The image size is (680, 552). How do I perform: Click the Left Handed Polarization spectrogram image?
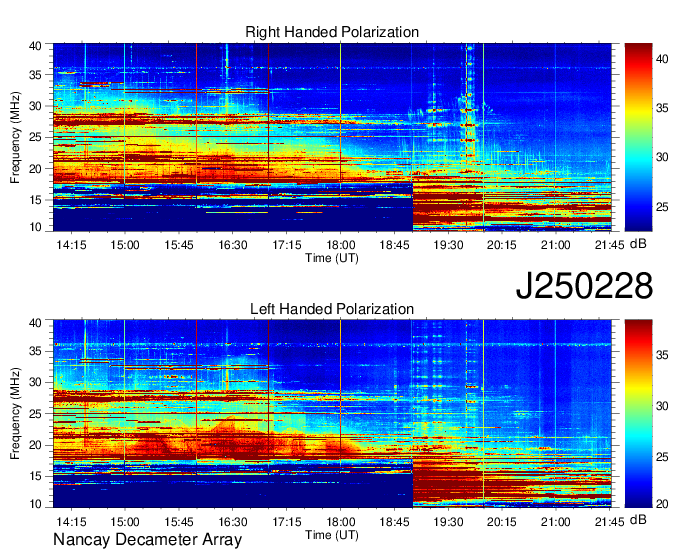(x=332, y=414)
